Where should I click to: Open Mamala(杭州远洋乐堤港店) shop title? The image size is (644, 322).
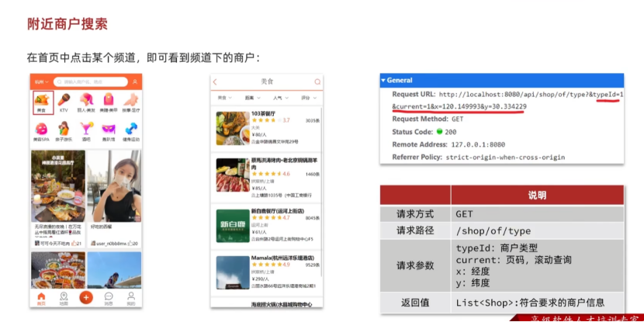(282, 258)
